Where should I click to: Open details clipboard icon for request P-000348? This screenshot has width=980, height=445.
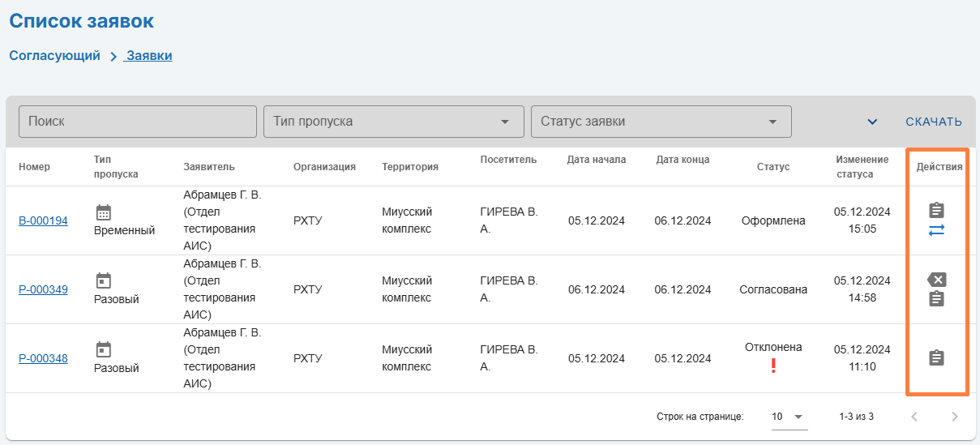click(936, 357)
